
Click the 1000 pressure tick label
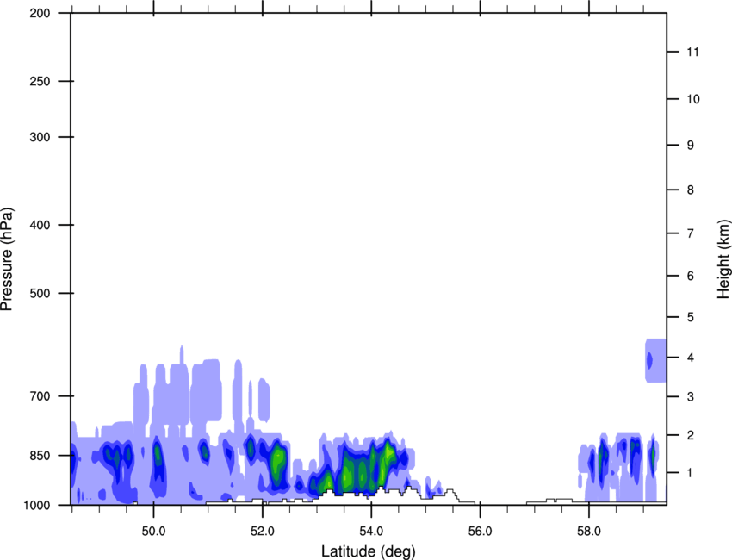[x=37, y=505]
